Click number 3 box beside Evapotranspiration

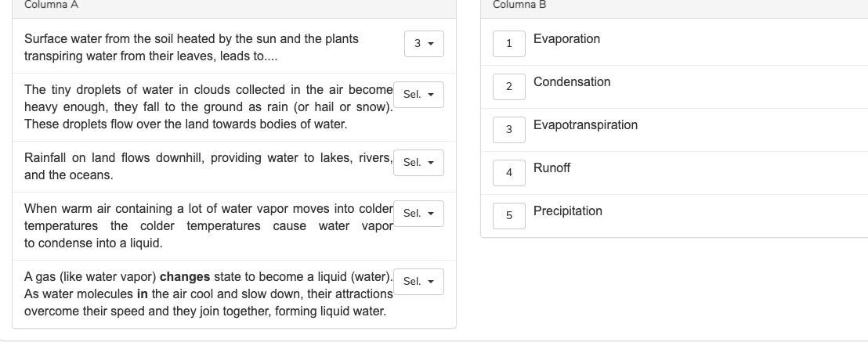click(508, 130)
